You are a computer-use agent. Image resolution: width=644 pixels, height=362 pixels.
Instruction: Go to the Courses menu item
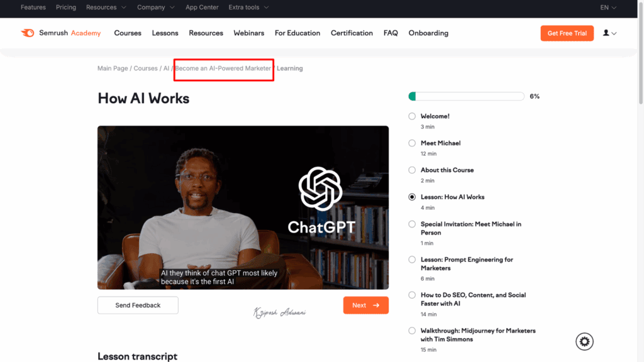pos(128,33)
